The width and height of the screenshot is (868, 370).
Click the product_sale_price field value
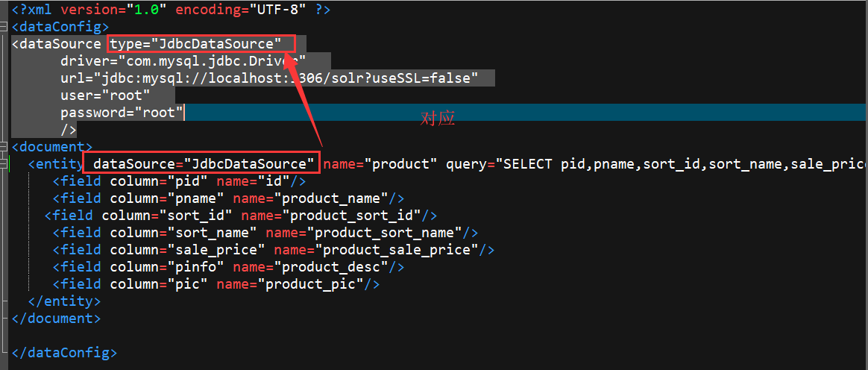coord(397,250)
